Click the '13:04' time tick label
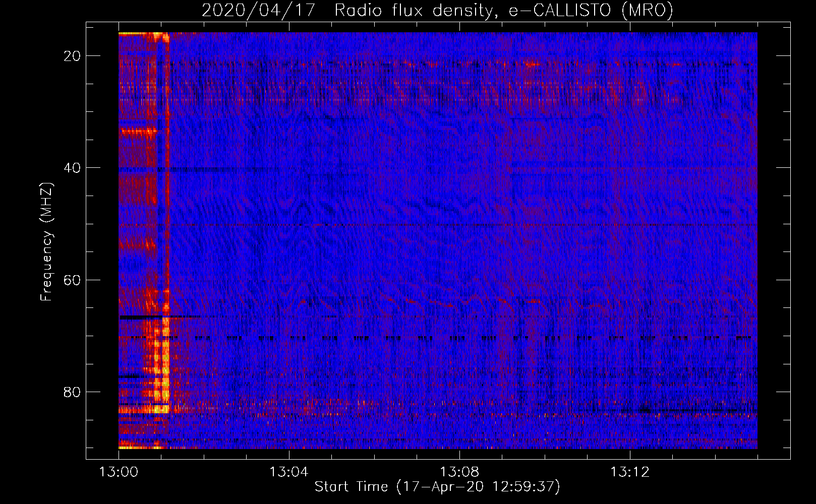Image resolution: width=816 pixels, height=504 pixels. 288,472
